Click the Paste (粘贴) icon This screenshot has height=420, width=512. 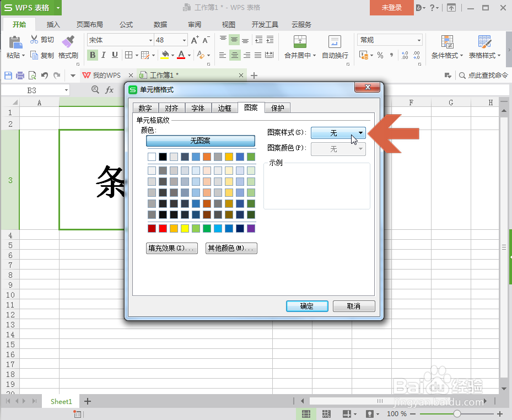pos(15,42)
